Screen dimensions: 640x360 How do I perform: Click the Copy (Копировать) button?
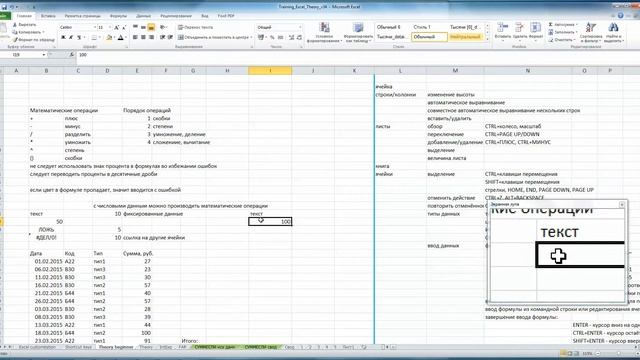(x=28, y=32)
